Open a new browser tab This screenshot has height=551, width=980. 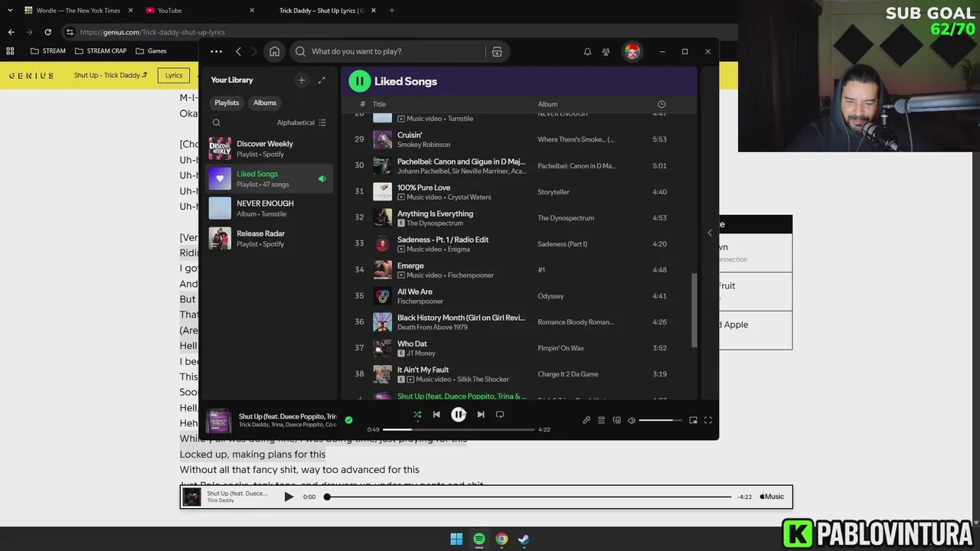click(392, 11)
